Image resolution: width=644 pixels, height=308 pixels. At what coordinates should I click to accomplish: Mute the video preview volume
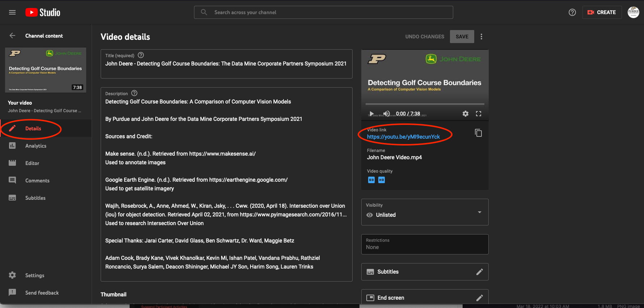pos(387,114)
